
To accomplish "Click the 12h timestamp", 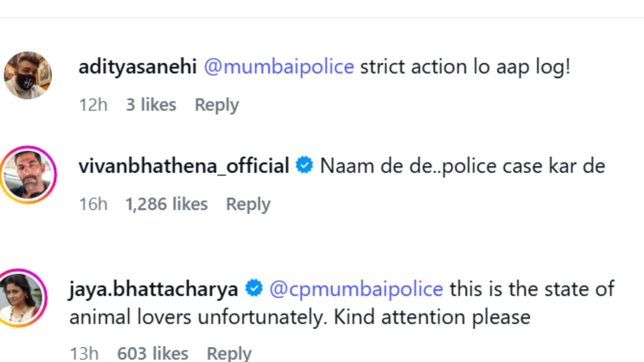I will click(x=93, y=105).
